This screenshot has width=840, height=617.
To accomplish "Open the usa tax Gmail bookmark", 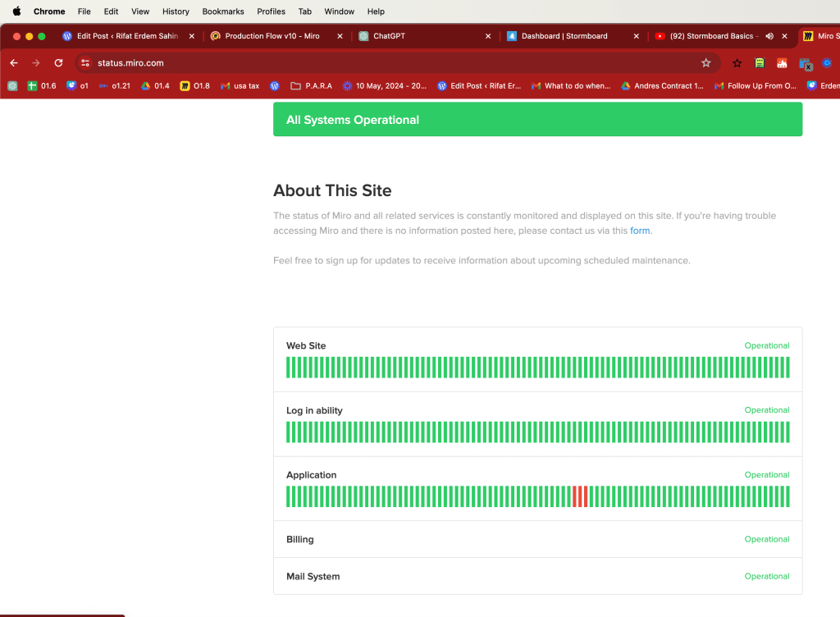I will [x=240, y=85].
